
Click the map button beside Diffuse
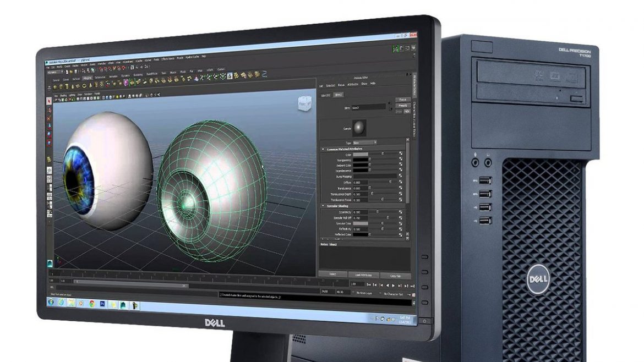tap(401, 182)
